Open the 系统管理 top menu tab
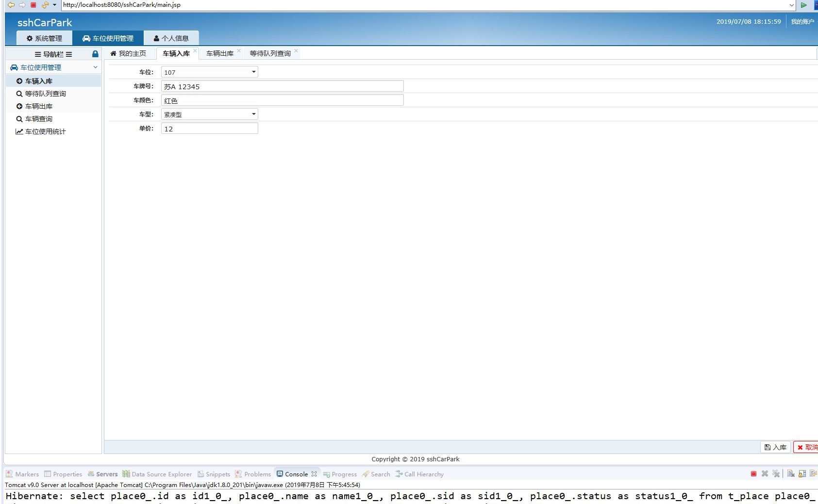818x504 pixels. 44,38
